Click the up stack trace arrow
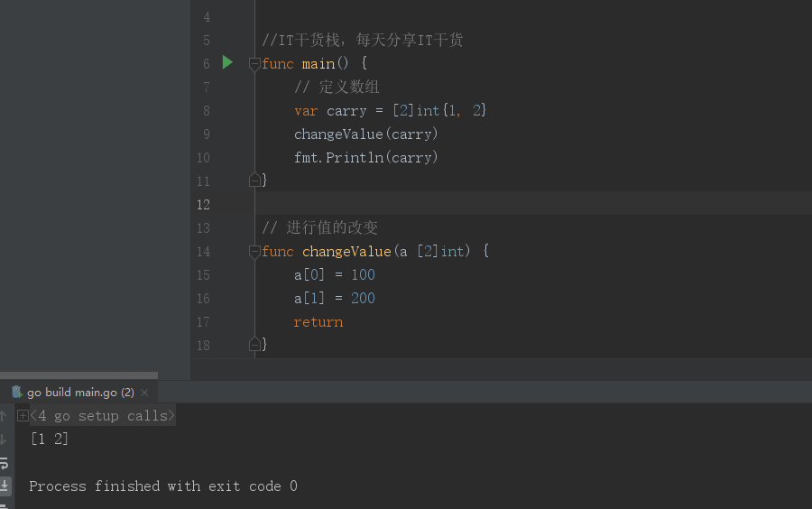 coord(4,416)
